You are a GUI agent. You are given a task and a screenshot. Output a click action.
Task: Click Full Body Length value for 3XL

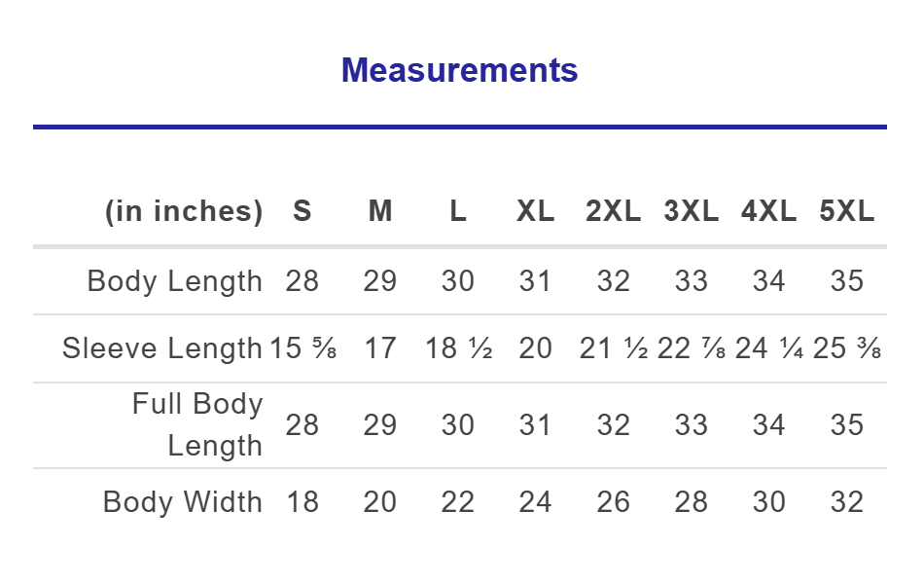(692, 425)
